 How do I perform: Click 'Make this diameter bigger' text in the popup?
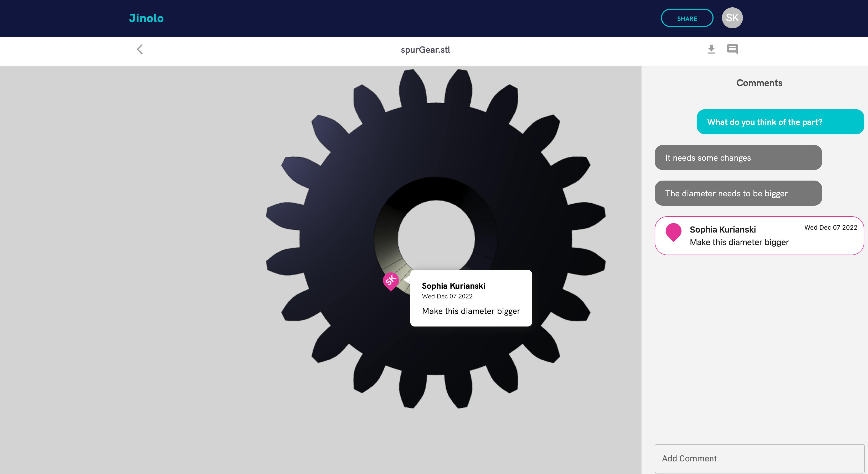[471, 311]
